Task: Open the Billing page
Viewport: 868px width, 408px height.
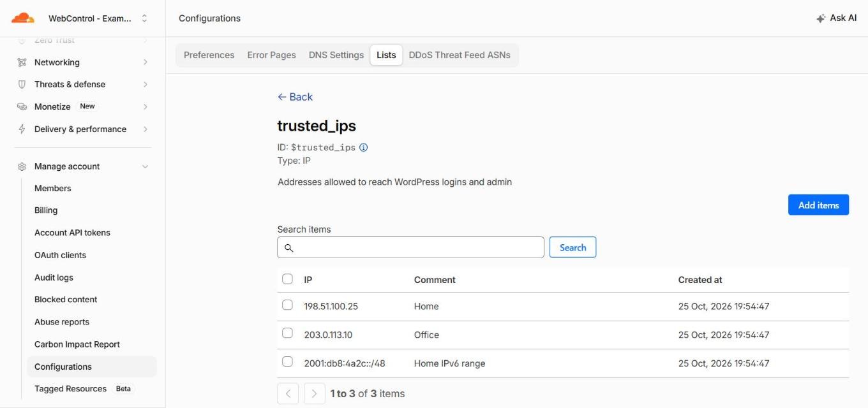Action: coord(46,210)
